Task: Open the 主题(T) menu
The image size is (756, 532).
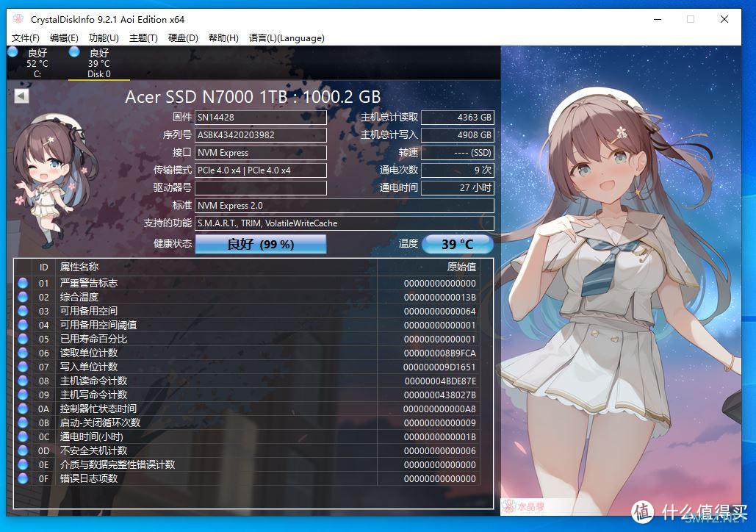Action: [143, 38]
